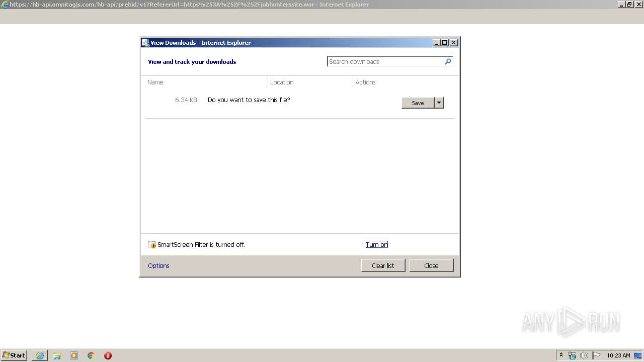Viewport: 644px width, 362px height.
Task: Click the Show desktop tray icon
Action: point(638,355)
